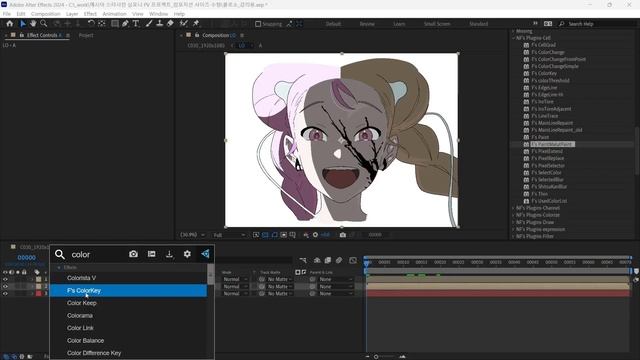Click the camera icon in search popup
The width and height of the screenshot is (640, 360).
click(x=133, y=254)
